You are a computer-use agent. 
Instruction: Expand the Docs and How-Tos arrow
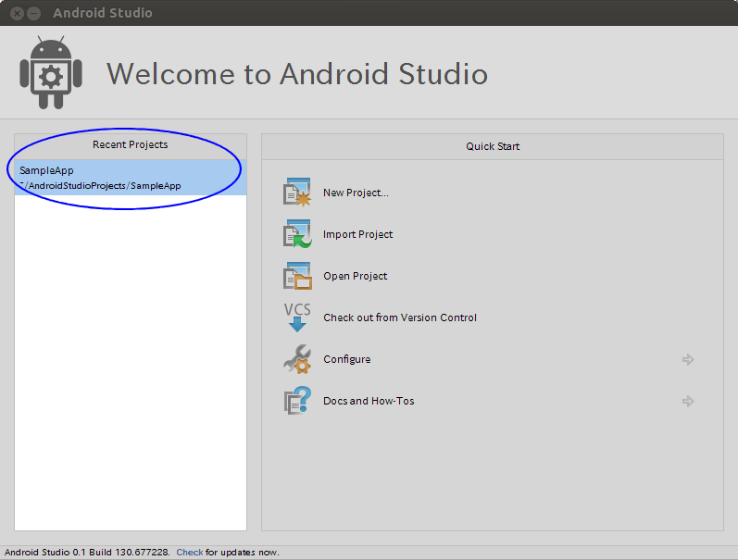[x=688, y=401]
